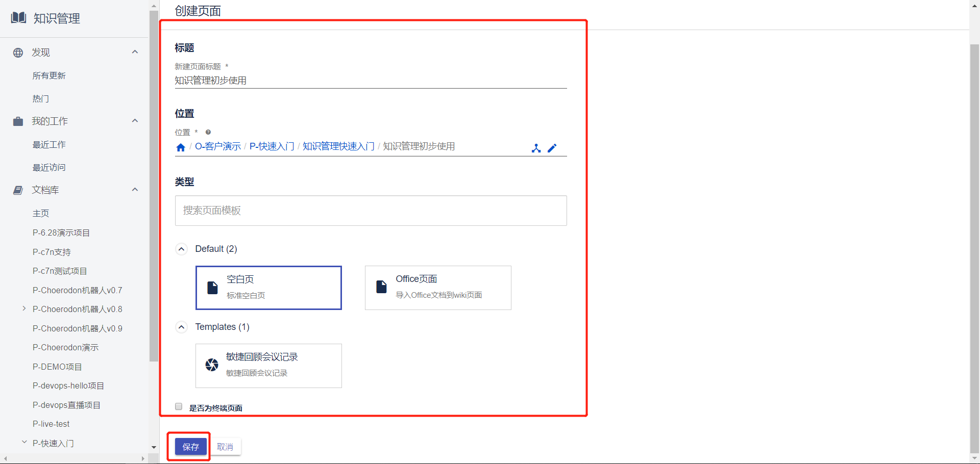Collapse the 我的工作 sidebar section
The image size is (980, 464).
click(135, 121)
